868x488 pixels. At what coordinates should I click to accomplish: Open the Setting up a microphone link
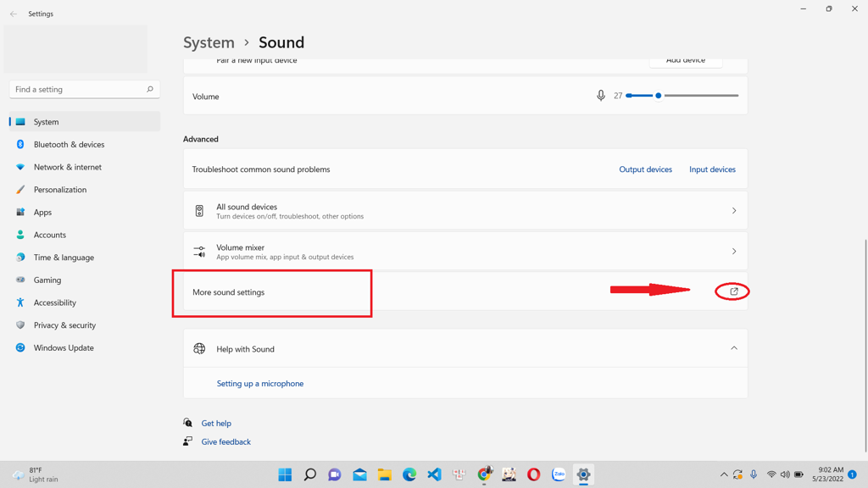[x=260, y=384]
